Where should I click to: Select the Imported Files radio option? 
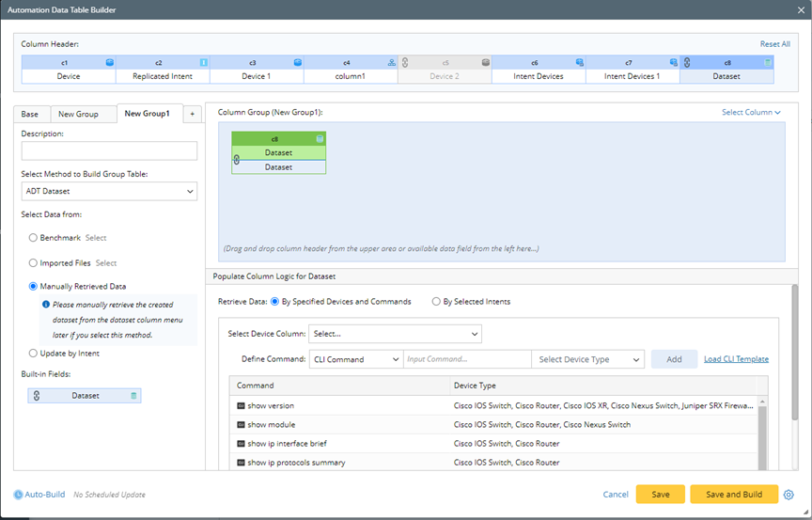tap(34, 263)
